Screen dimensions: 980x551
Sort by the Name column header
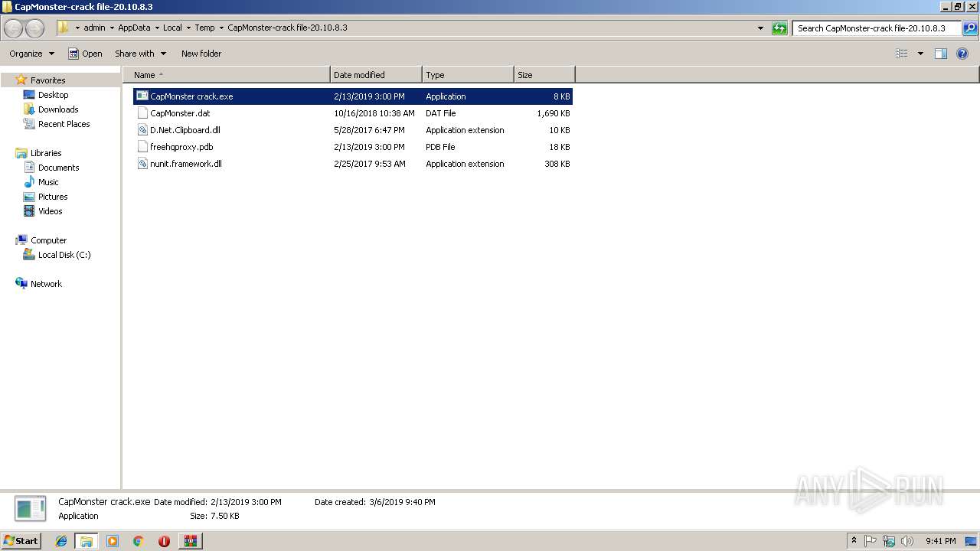click(x=227, y=75)
